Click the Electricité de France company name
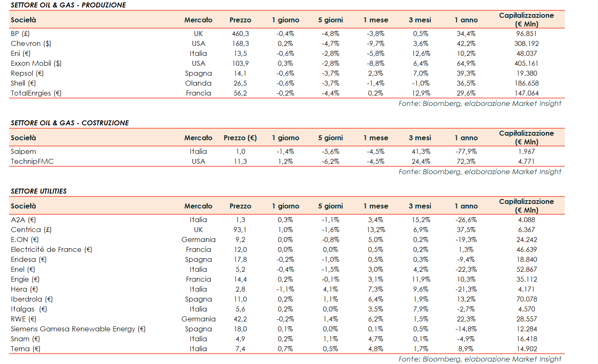Viewport: 598px width, 364px height. coord(51,249)
